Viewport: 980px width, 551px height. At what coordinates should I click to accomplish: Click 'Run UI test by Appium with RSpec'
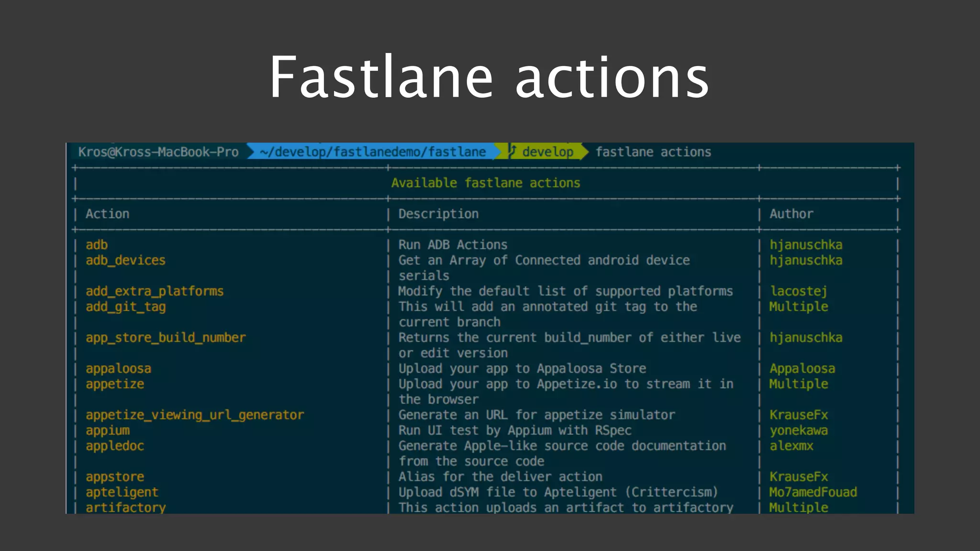pyautogui.click(x=515, y=430)
